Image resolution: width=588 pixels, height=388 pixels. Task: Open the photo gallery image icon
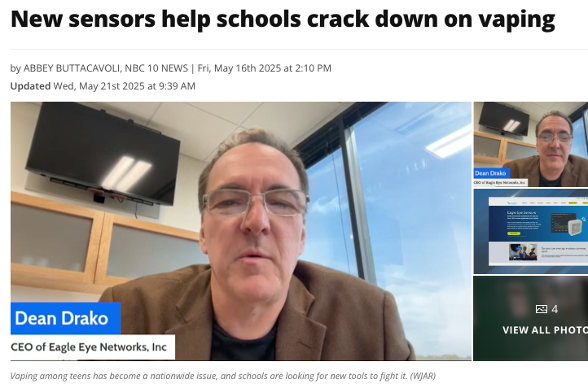tap(541, 309)
